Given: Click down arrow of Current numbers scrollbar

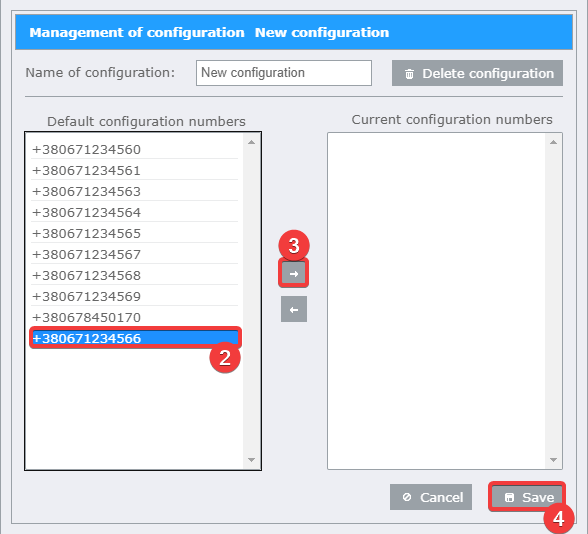Looking at the screenshot, I should click(553, 460).
